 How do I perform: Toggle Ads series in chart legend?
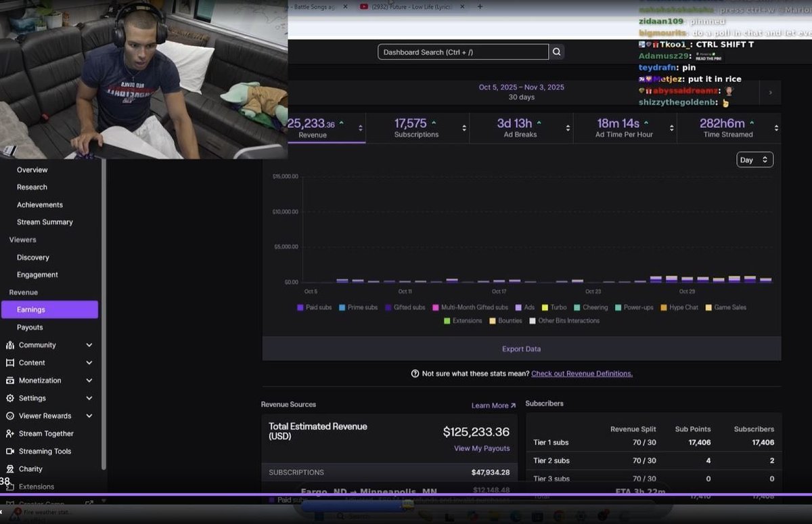pyautogui.click(x=525, y=307)
